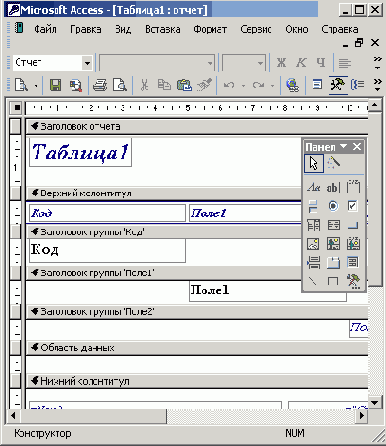386x446 pixels.
Task: Select the Check Box tool in toolbox
Action: tap(353, 206)
